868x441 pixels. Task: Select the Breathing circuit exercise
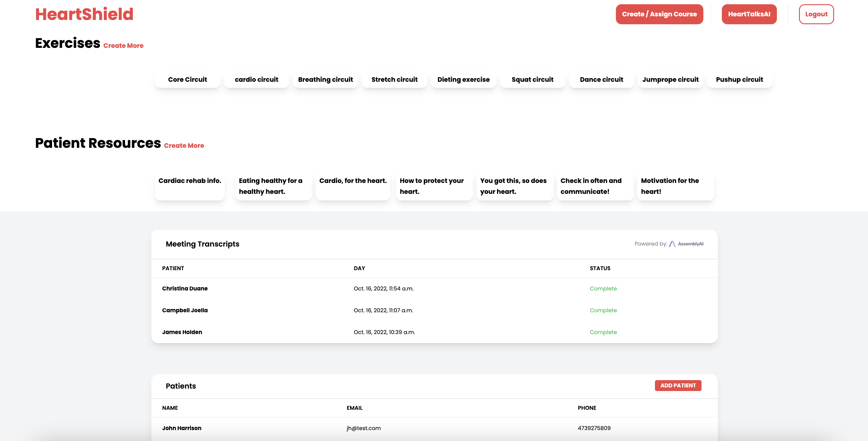point(325,80)
